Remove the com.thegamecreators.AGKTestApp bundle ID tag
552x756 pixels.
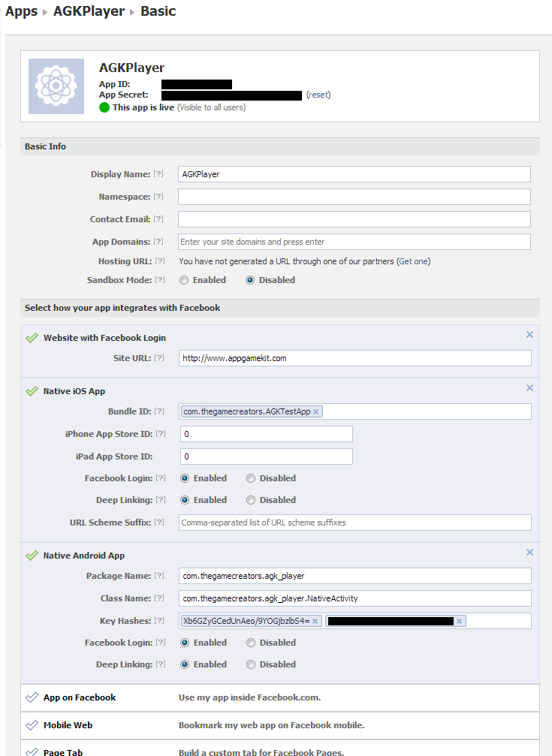[316, 411]
